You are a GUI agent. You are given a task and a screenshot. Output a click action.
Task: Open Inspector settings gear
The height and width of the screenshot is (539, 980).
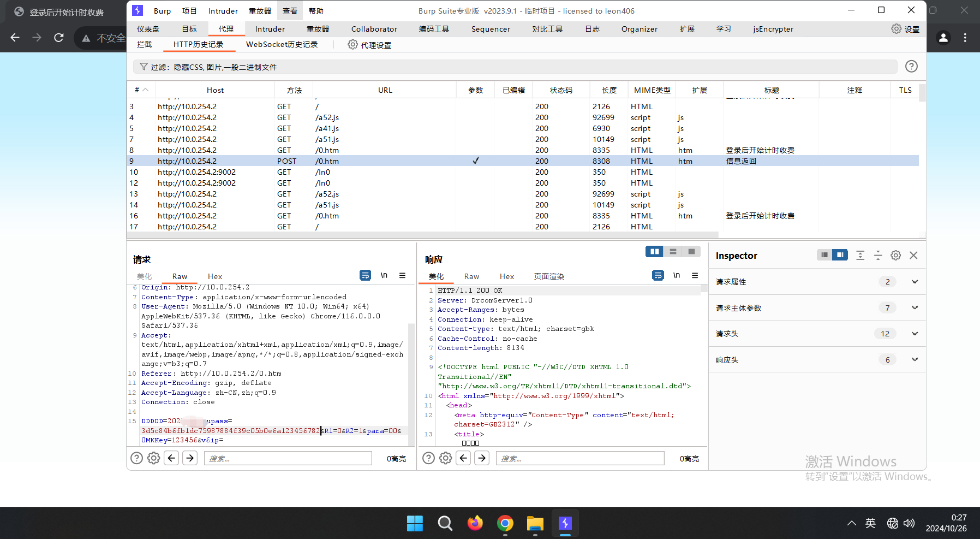point(895,255)
